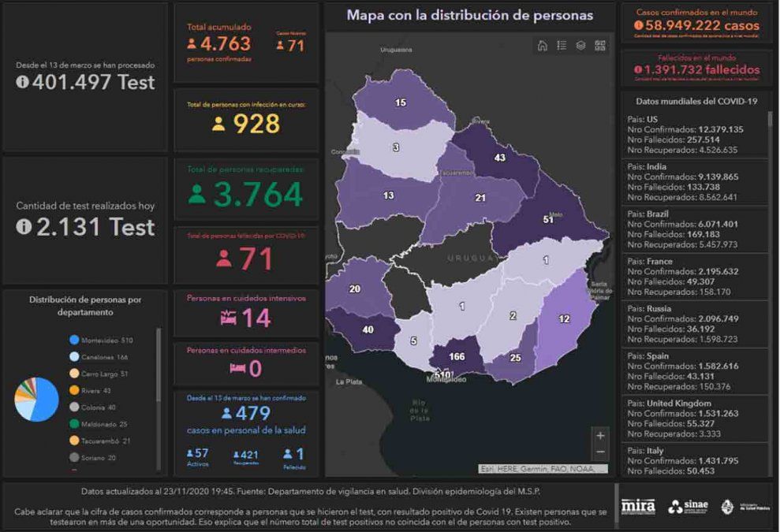The width and height of the screenshot is (780, 532).
Task: Click info icon beside 2.131 Test
Action: pos(24,227)
